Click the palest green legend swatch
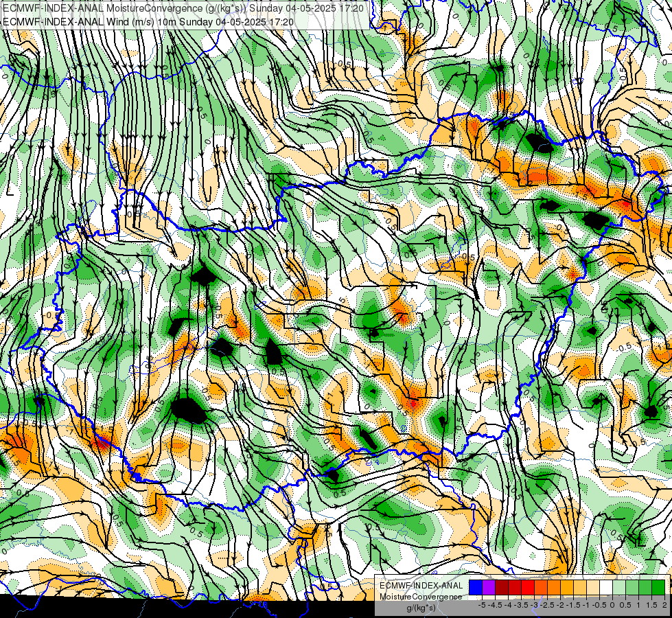 pyautogui.click(x=619, y=587)
